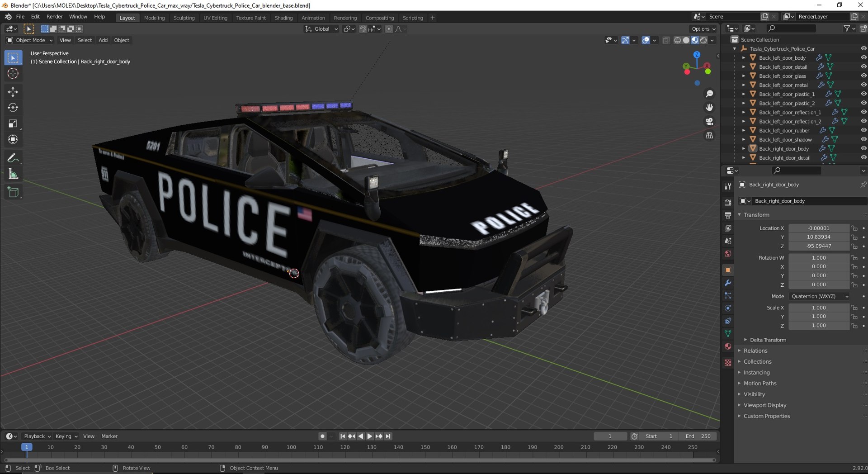
Task: Open the Tool settings properties tab
Action: (x=728, y=186)
